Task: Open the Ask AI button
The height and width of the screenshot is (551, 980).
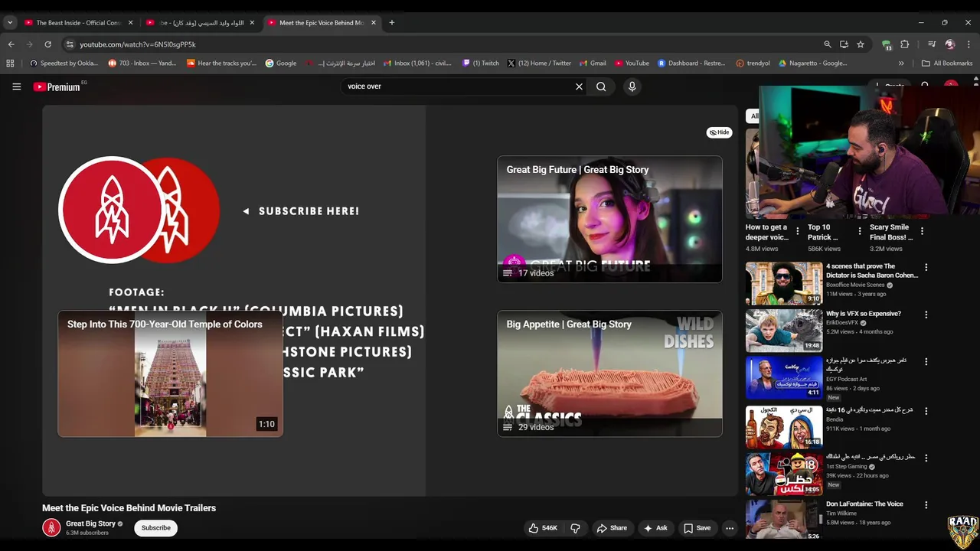Action: tap(655, 528)
